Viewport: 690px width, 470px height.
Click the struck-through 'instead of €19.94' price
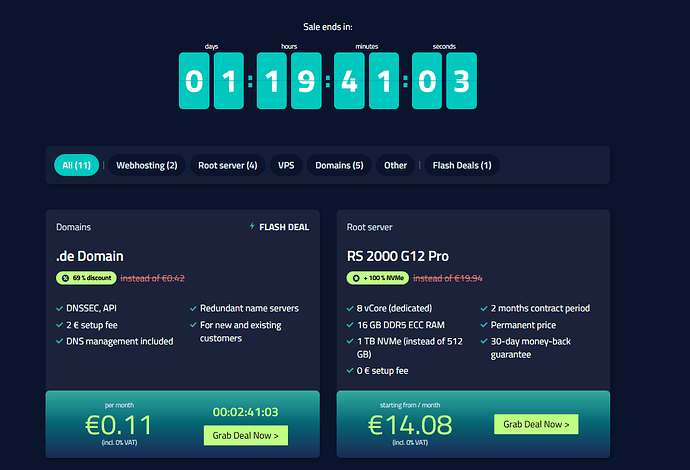pyautogui.click(x=448, y=278)
